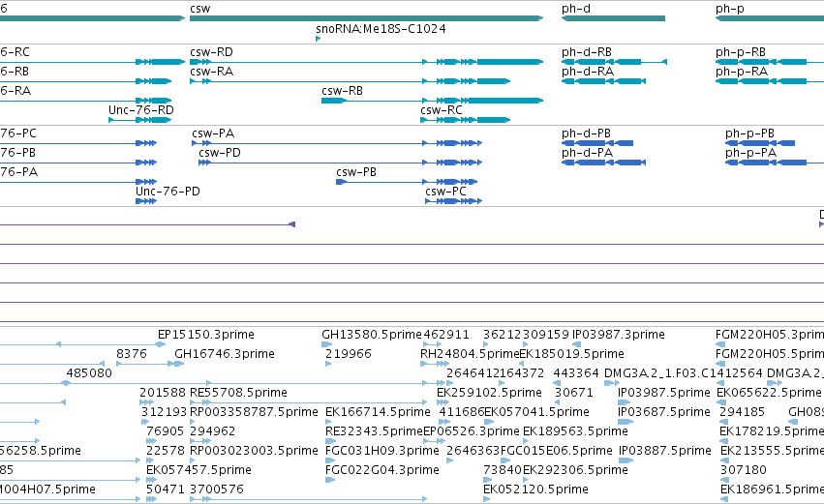Click the 307180 feature label
Image resolution: width=824 pixels, height=504 pixels.
(743, 470)
